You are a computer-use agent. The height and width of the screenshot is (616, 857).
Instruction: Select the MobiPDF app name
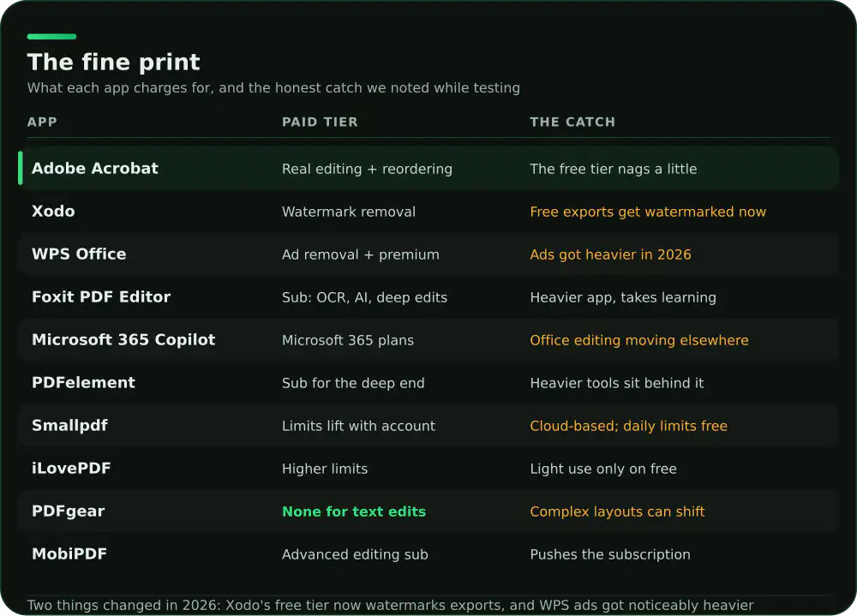point(69,553)
